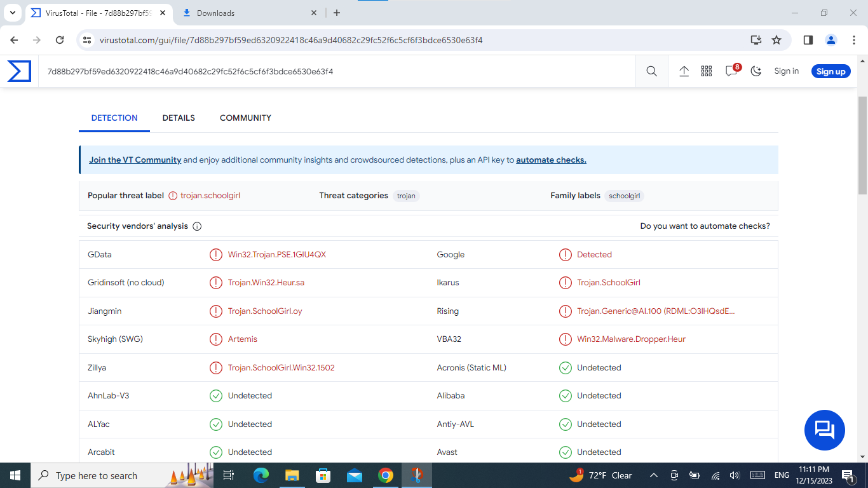The height and width of the screenshot is (488, 868).
Task: Open Chrome tab search dropdown
Action: coord(12,13)
